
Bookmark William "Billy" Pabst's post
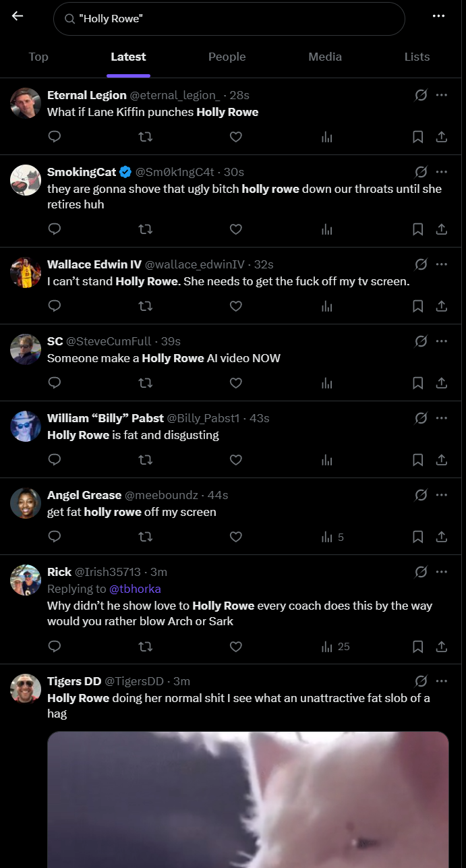[x=417, y=460]
